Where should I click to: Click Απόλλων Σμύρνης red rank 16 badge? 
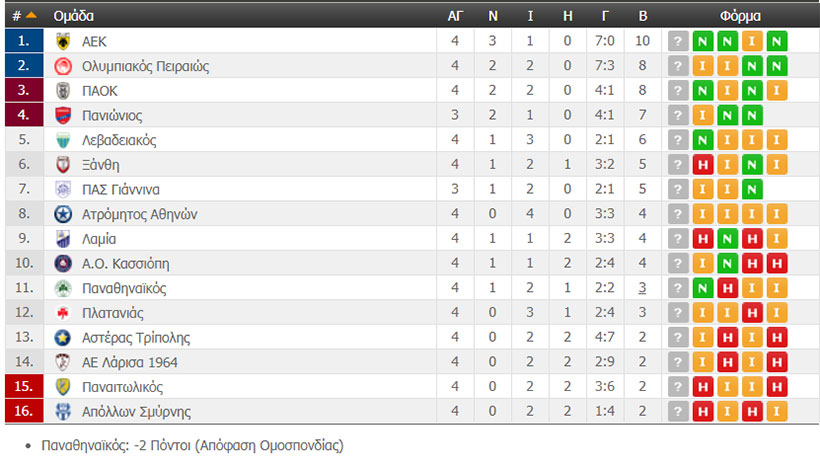[x=24, y=411]
